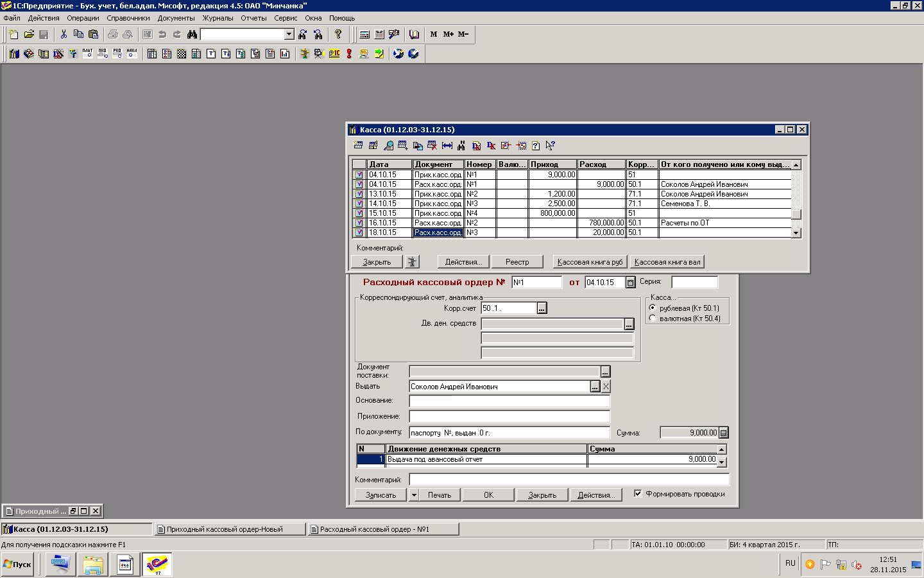The image size is (924, 578).
Task: Select the рублевая (Кт 50.1) radio button
Action: [x=653, y=308]
